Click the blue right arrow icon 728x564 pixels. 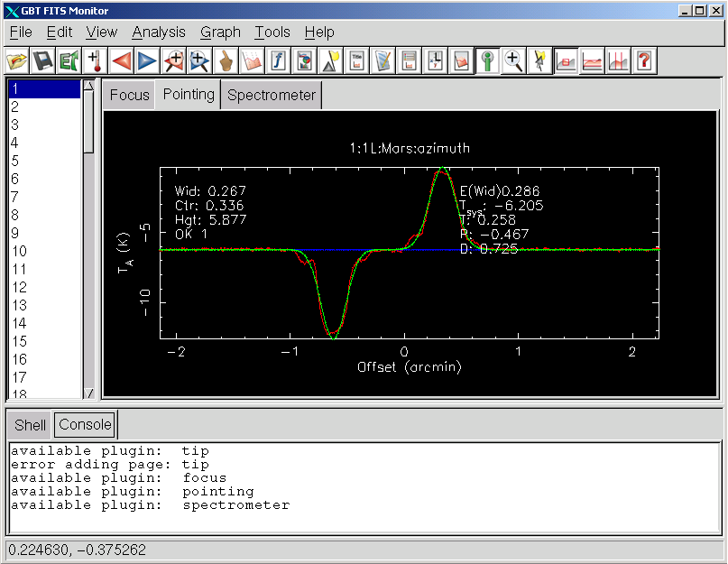(147, 61)
